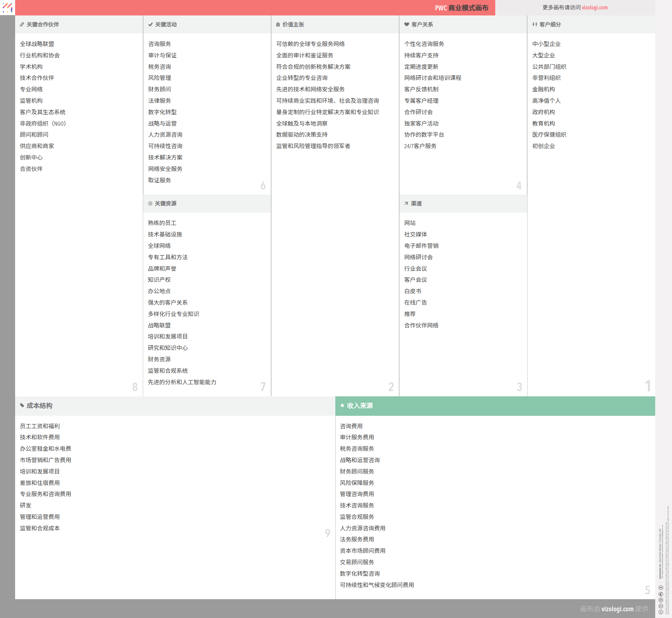The height and width of the screenshot is (618, 672).
Task: Click the 24/7客户服务 relationship item
Action: point(420,146)
